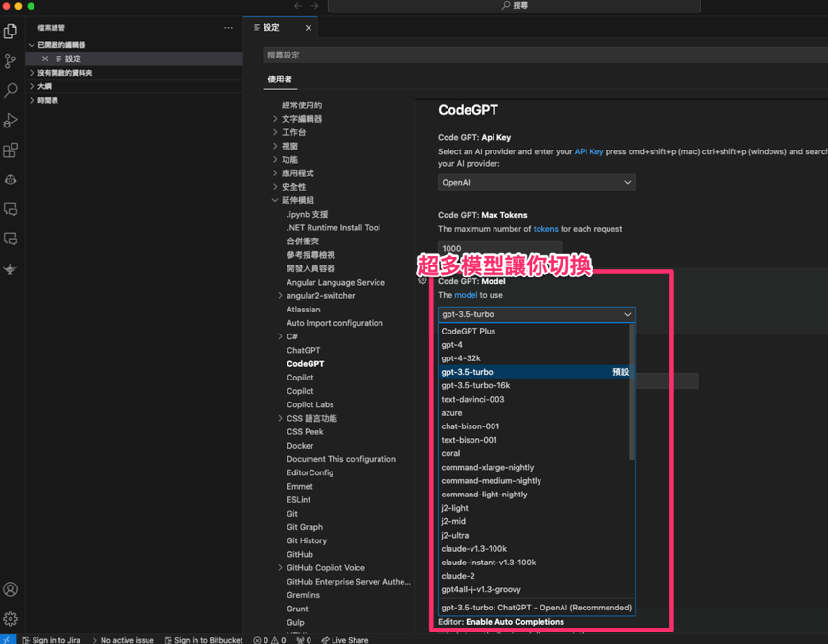Open Source Control view icon
The image size is (828, 644).
(11, 60)
